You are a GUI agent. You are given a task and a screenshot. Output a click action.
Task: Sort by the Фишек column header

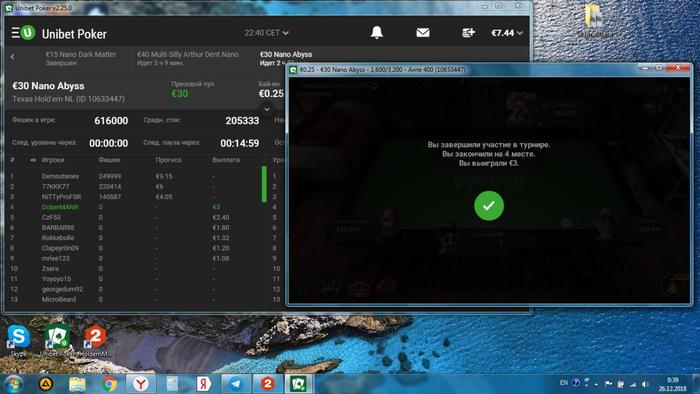click(109, 160)
